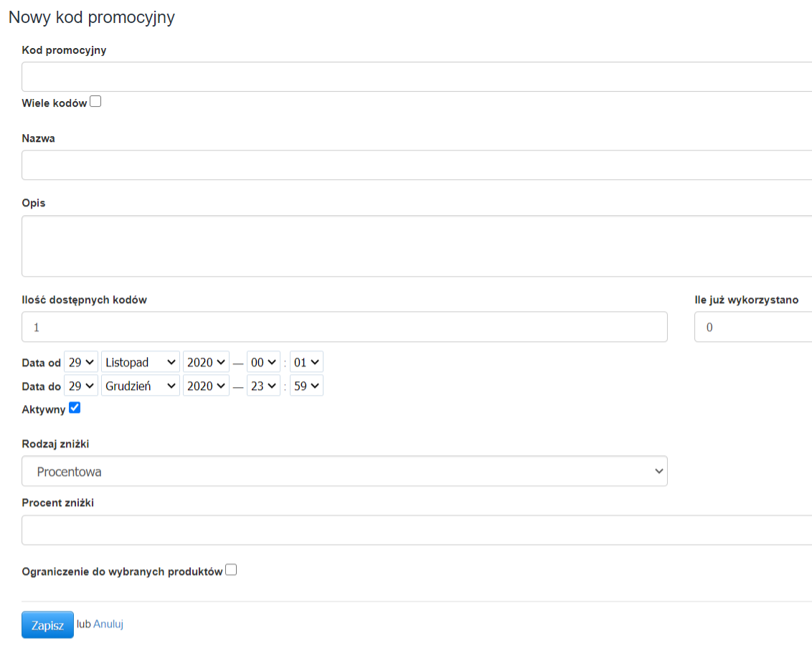Click inside the Opis textarea

point(416,246)
